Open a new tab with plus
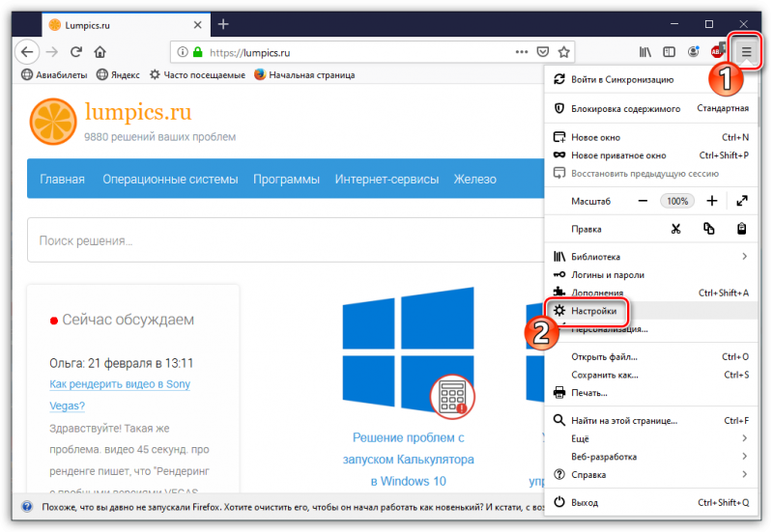Viewport: 773px width, 532px height. click(223, 24)
